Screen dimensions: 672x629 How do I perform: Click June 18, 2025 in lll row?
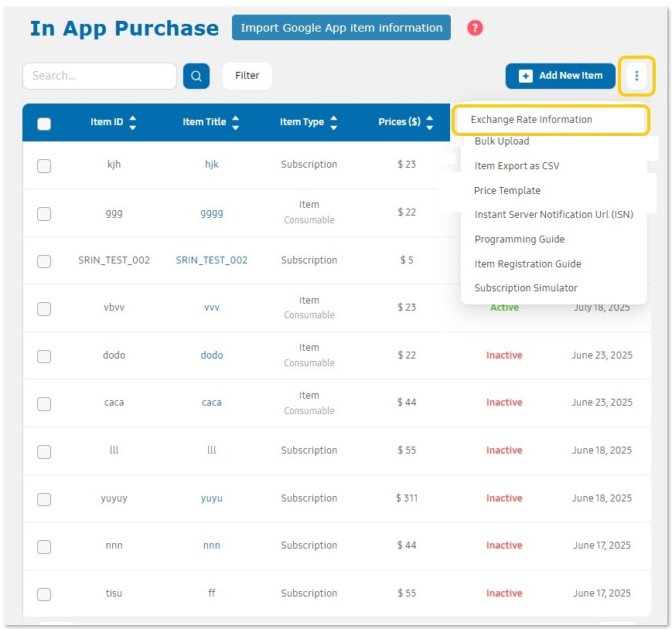602,450
